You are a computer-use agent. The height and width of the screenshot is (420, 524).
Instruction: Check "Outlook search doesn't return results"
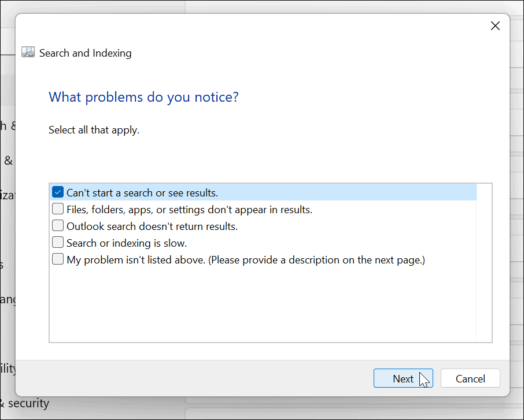(58, 226)
